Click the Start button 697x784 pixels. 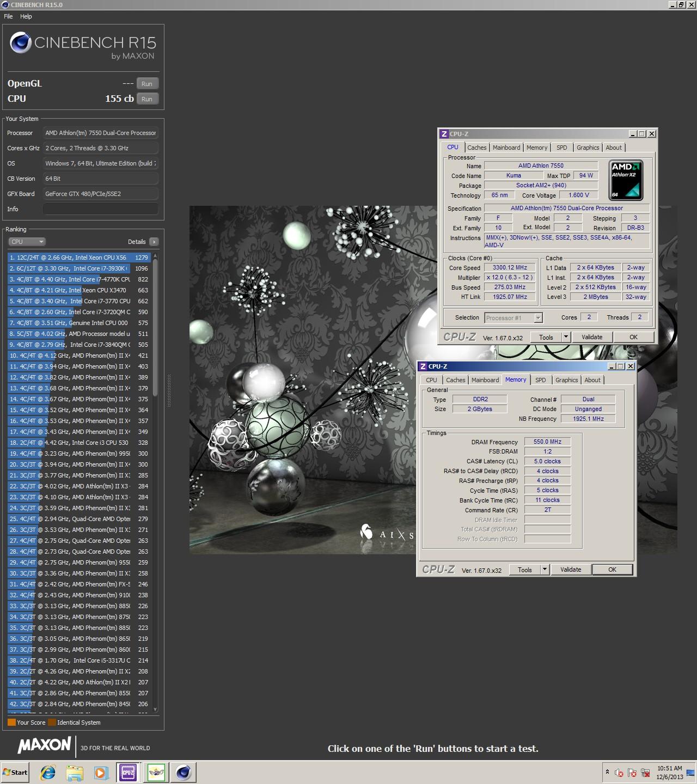click(x=15, y=772)
